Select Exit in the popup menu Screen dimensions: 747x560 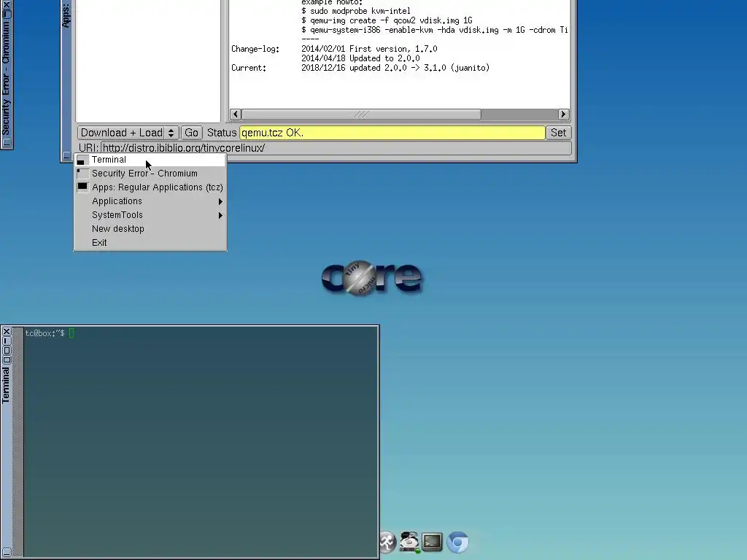(x=150, y=243)
